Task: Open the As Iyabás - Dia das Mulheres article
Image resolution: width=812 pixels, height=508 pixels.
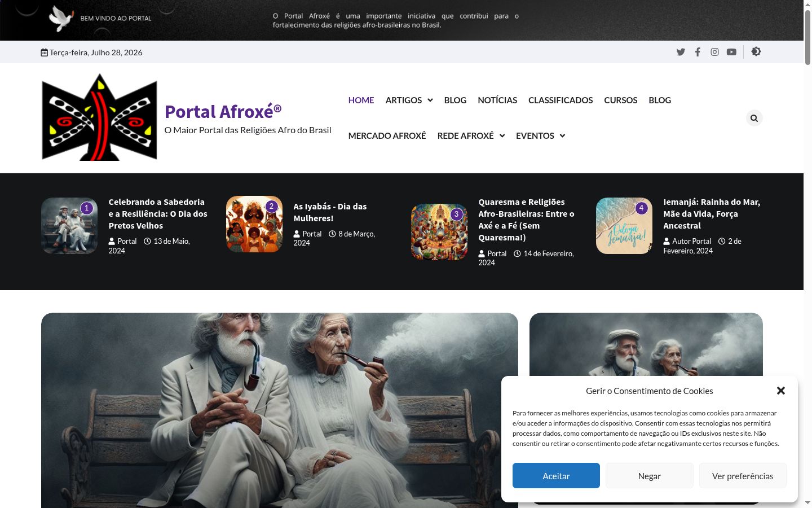Action: click(x=330, y=212)
